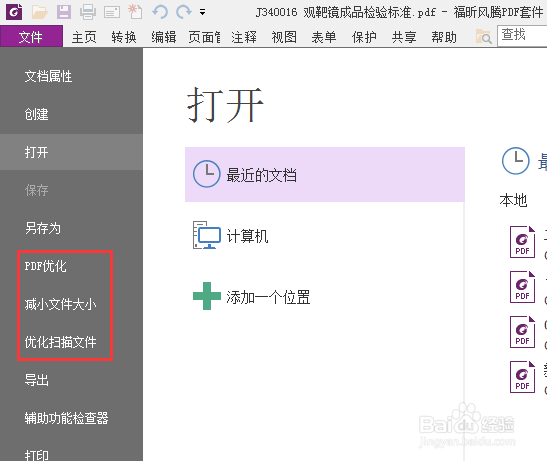Select 打开 in the file sidebar
Screen dimensions: 547x461
pyautogui.click(x=71, y=152)
